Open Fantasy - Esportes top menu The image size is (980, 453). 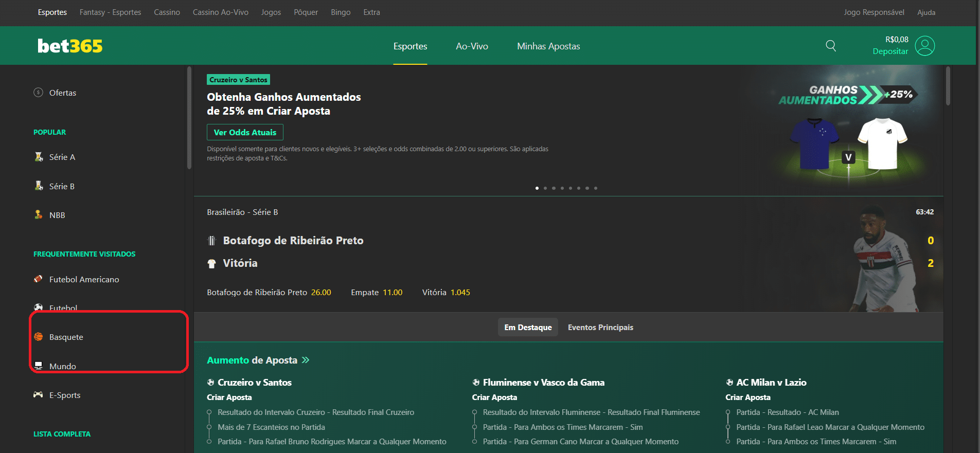111,12
